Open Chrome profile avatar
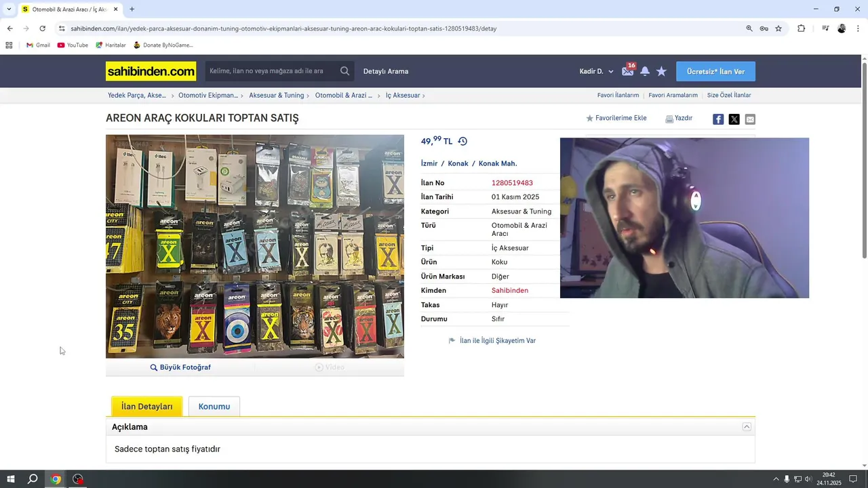868x488 pixels. pos(842,28)
